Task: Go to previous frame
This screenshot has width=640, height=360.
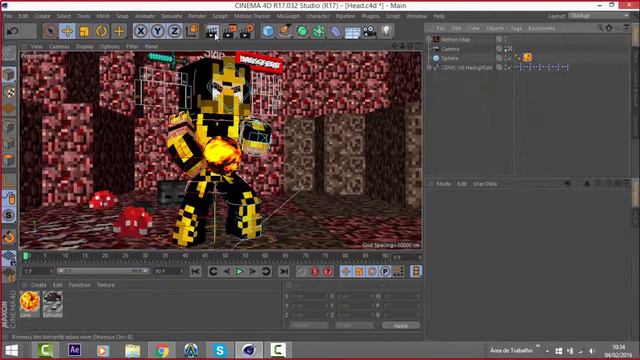Action: coord(227,271)
